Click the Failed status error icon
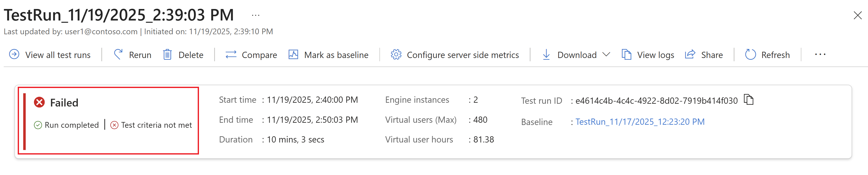Image resolution: width=868 pixels, height=175 pixels. [x=39, y=102]
